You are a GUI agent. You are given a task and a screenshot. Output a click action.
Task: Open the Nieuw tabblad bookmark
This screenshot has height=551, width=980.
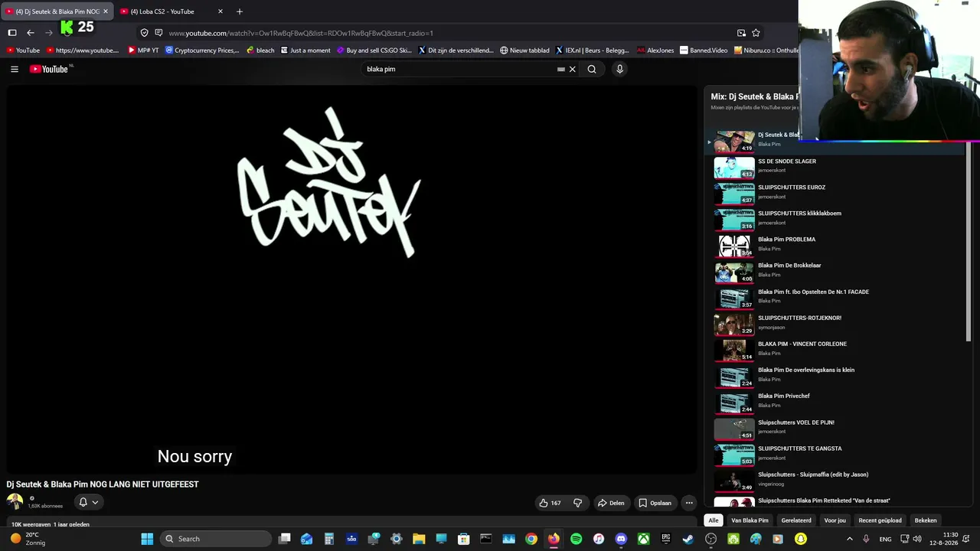point(524,51)
